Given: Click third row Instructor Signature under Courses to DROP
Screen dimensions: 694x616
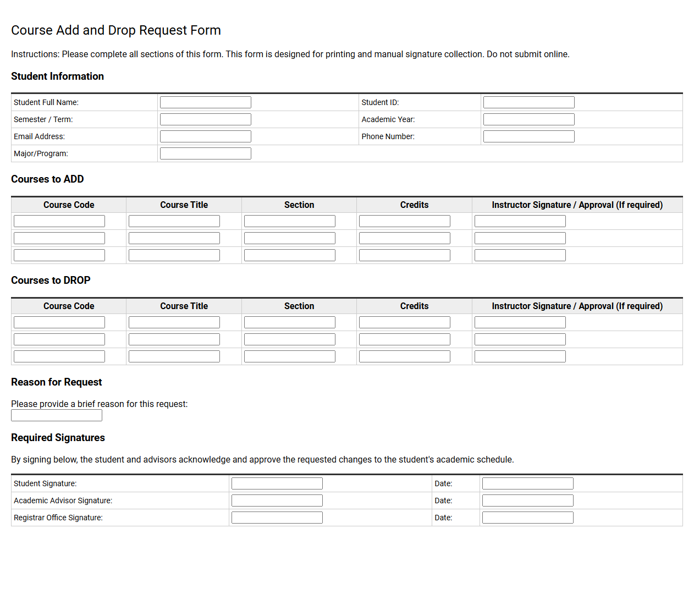Looking at the screenshot, I should 520,356.
